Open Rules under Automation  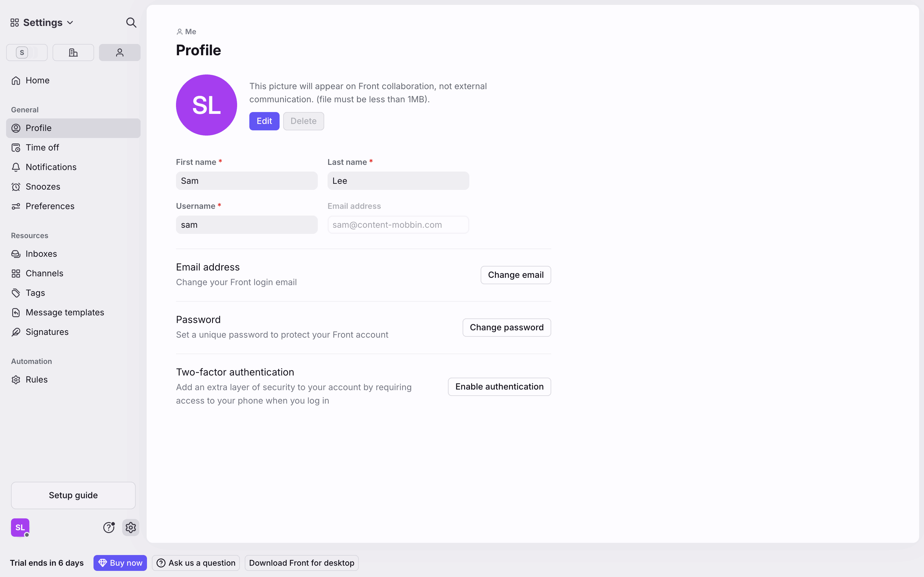tap(36, 379)
